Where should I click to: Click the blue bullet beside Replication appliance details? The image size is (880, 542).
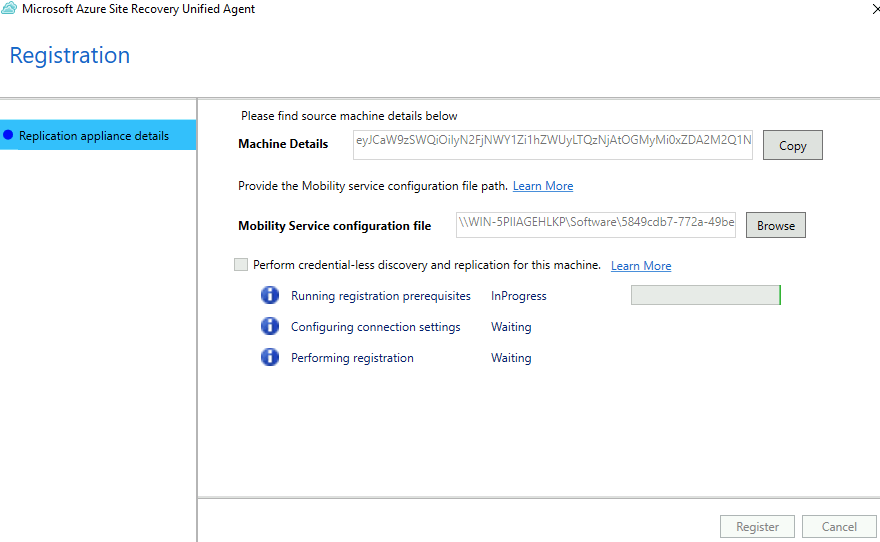tap(8, 135)
